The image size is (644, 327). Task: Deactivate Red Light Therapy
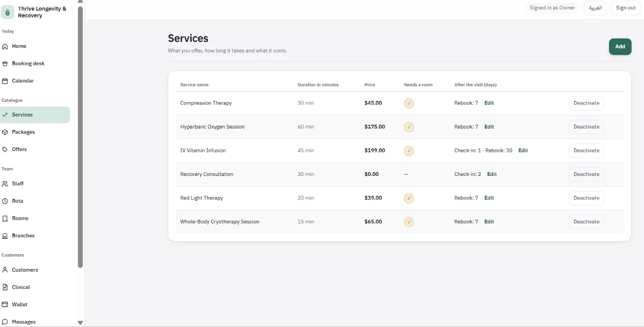[x=586, y=198]
